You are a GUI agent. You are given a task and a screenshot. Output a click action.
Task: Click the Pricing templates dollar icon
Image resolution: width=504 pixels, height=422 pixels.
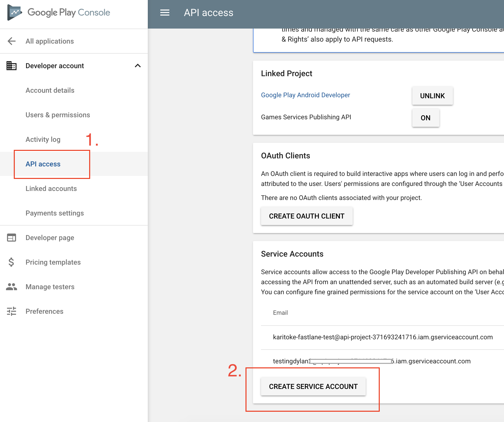(x=11, y=262)
